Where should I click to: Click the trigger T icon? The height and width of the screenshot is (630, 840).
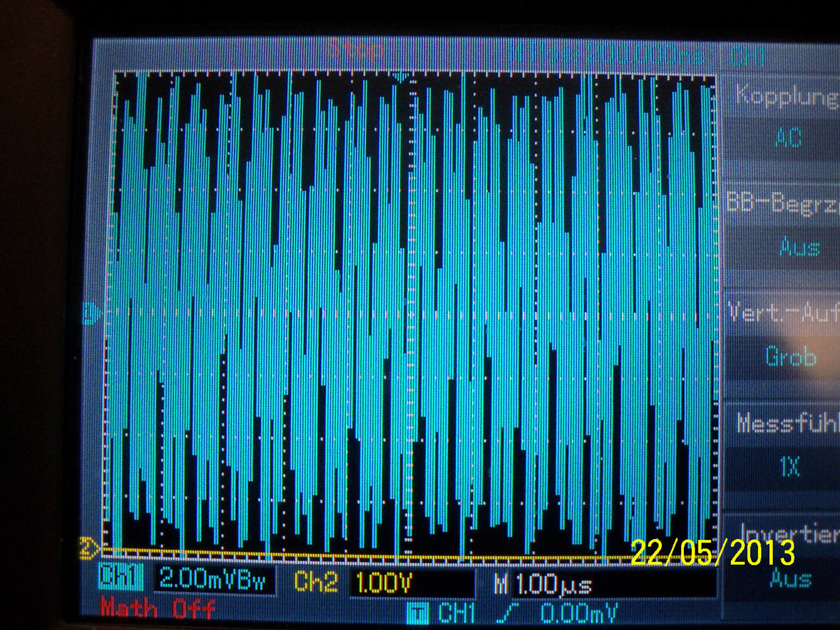click(417, 613)
